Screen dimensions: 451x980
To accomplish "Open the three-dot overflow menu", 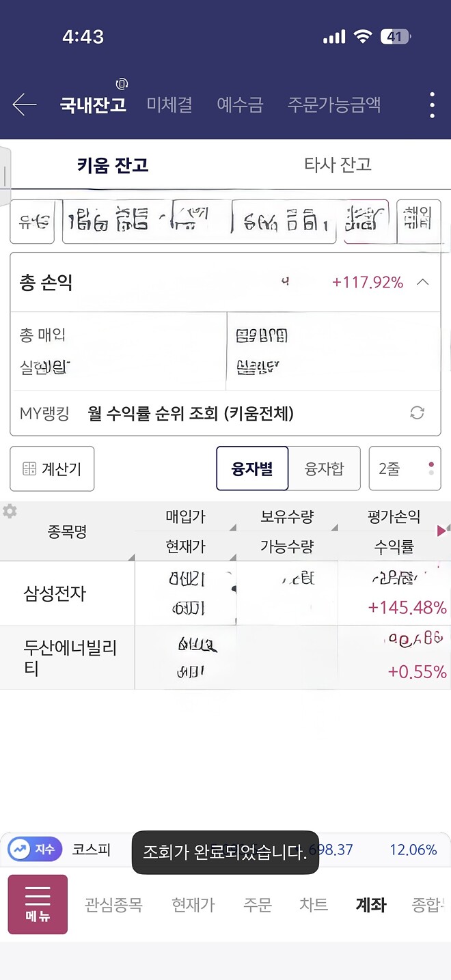I will [x=431, y=104].
